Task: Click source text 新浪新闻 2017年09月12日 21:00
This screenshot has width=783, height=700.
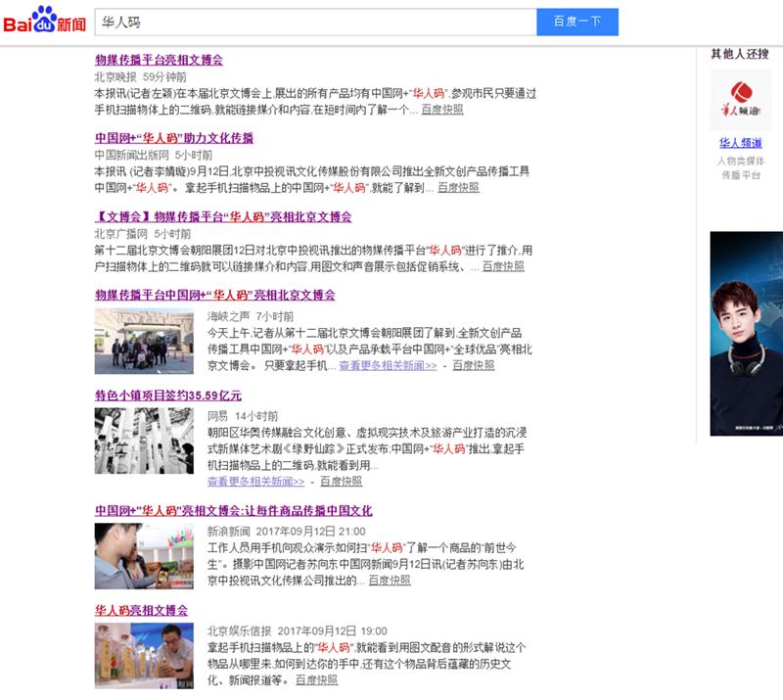Action: coord(287,532)
